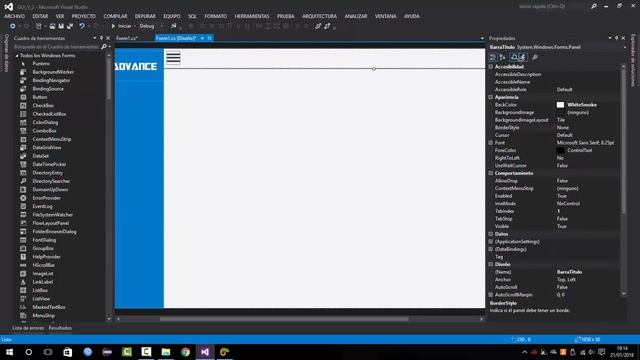The height and width of the screenshot is (360, 640).
Task: Open the ARCHIVO menu
Action: 15,16
